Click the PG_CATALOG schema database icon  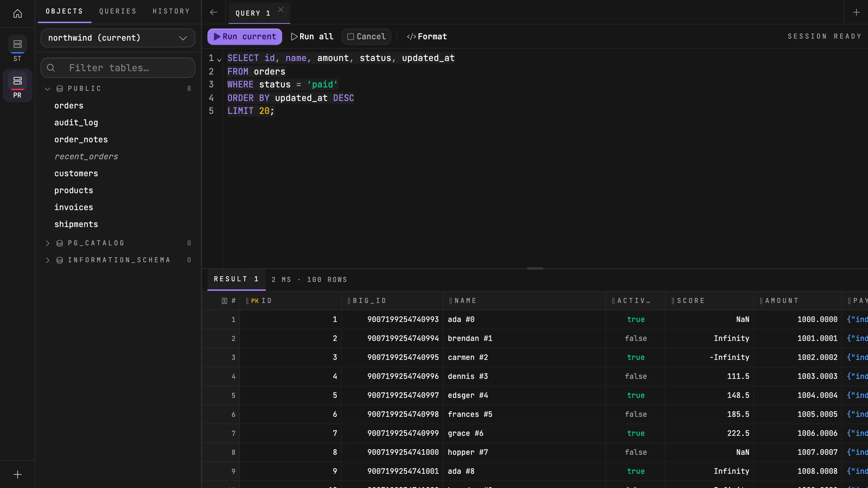(60, 243)
